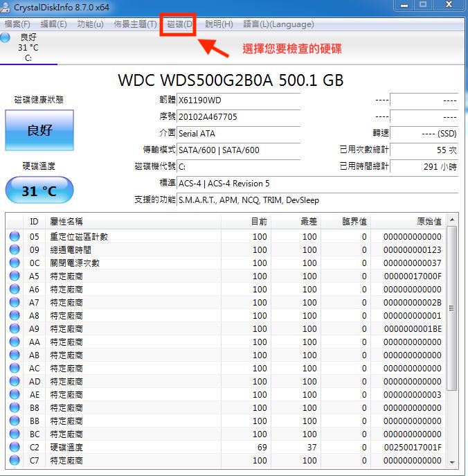
Task: Click the status icon of row A8
Action: tap(15, 315)
